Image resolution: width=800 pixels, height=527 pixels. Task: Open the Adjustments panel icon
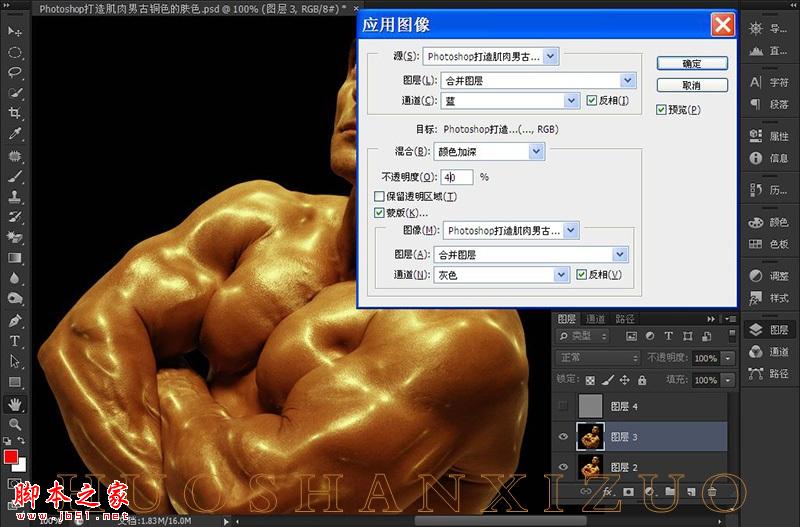[756, 276]
